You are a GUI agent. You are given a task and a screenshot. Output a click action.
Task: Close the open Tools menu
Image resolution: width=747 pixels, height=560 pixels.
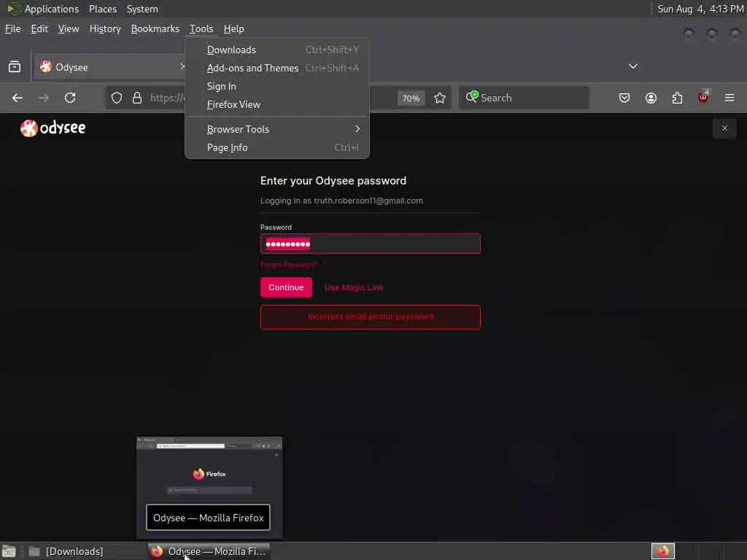coord(201,28)
